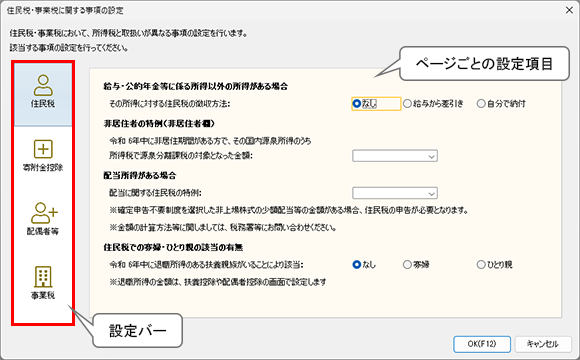The height and width of the screenshot is (360, 580).
Task: Click the 配偶者等 label in settings bar
Action: tap(43, 231)
